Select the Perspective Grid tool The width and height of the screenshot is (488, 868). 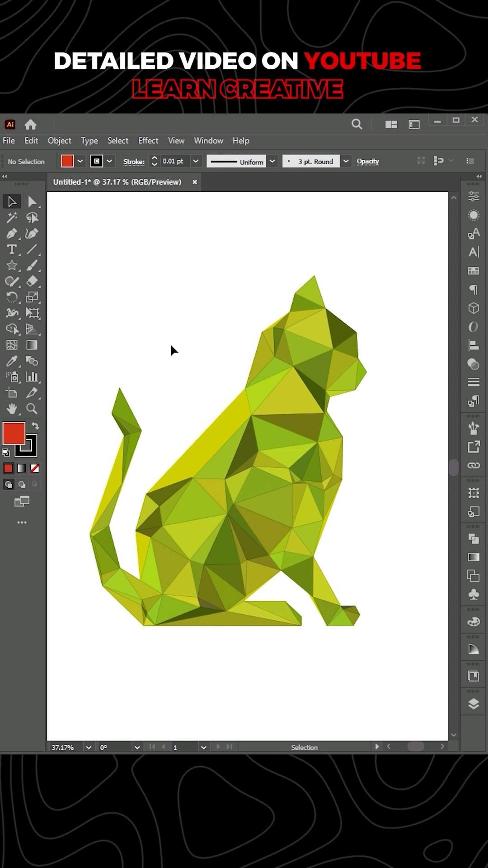pyautogui.click(x=32, y=329)
